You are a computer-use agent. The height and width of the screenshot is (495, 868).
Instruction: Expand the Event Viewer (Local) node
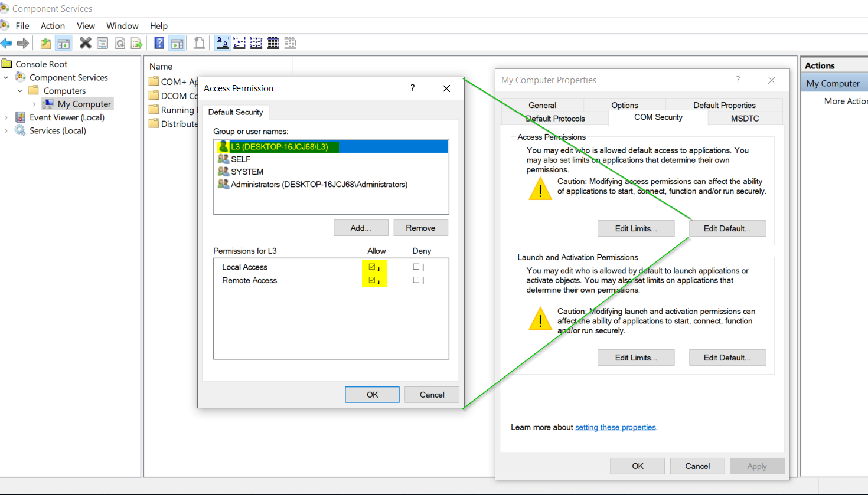pos(6,117)
